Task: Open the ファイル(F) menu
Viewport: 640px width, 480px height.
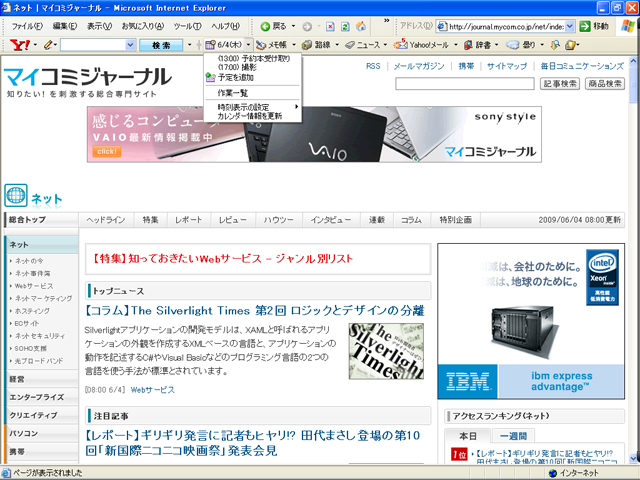Action: (x=27, y=26)
